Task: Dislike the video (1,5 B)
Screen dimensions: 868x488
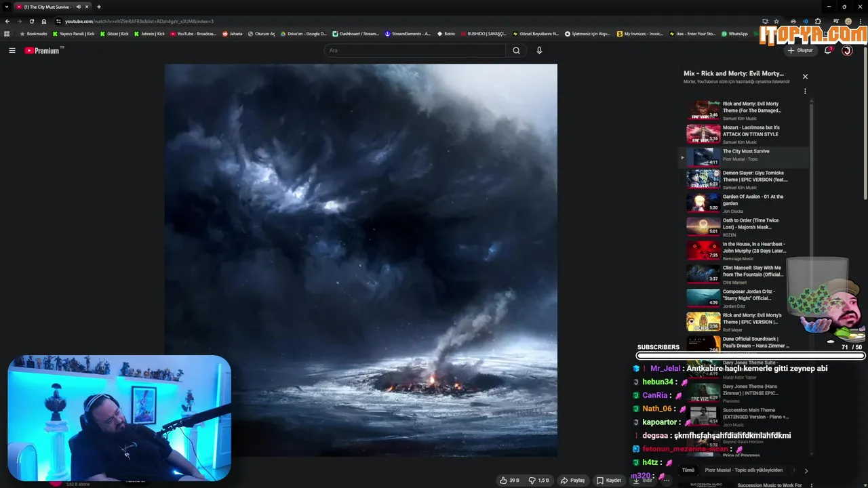Action: [539, 481]
